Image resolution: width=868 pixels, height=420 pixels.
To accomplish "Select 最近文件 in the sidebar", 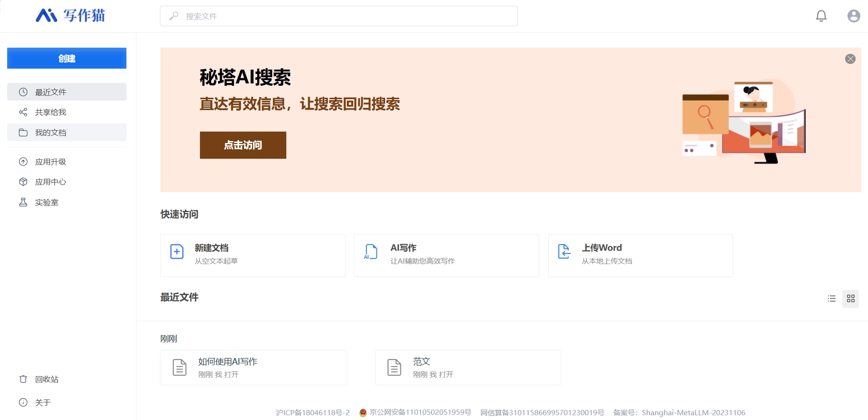I will (67, 92).
